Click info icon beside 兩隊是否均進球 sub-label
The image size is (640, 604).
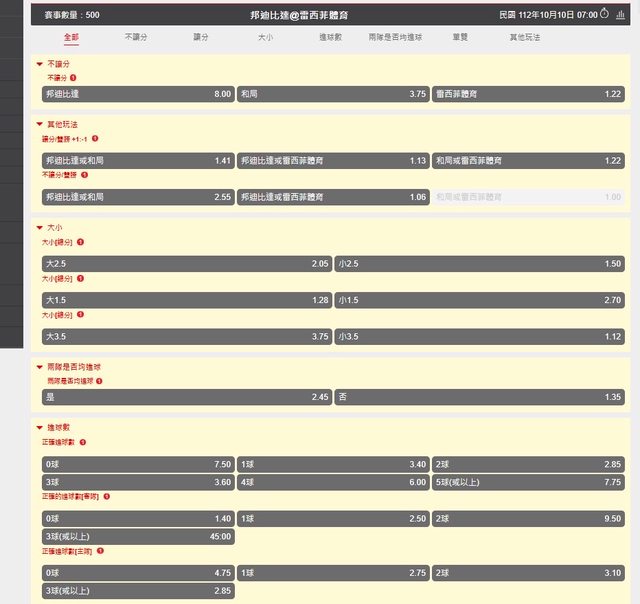pyautogui.click(x=99, y=381)
